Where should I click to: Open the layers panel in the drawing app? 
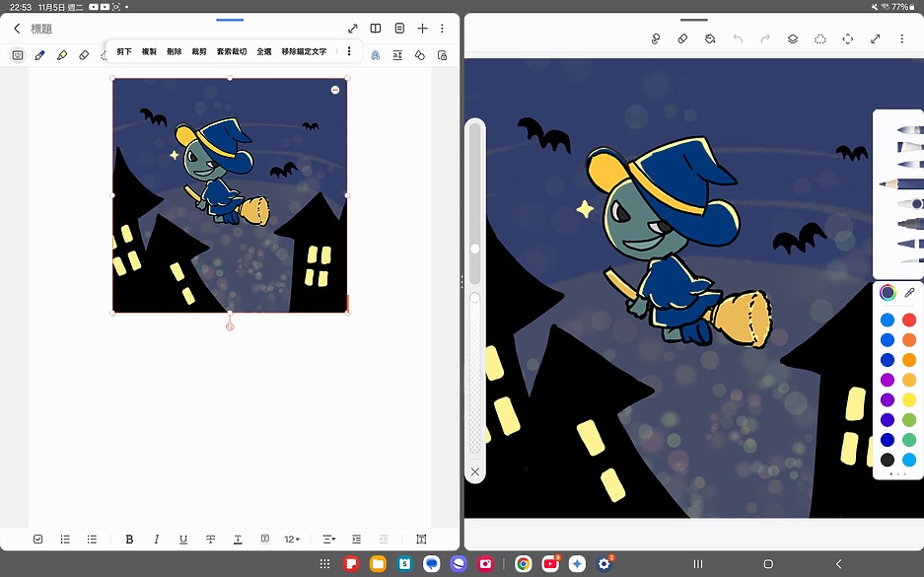click(x=793, y=38)
